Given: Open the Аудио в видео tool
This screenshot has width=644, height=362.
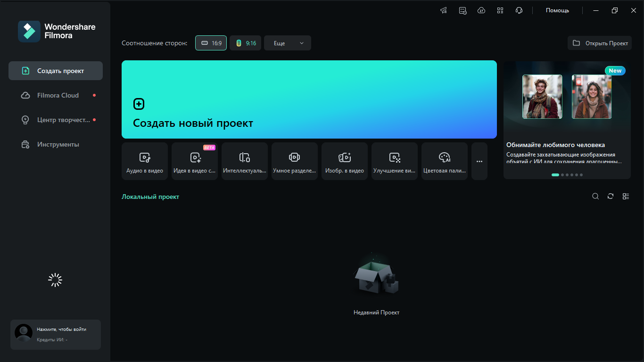Looking at the screenshot, I should [145, 161].
